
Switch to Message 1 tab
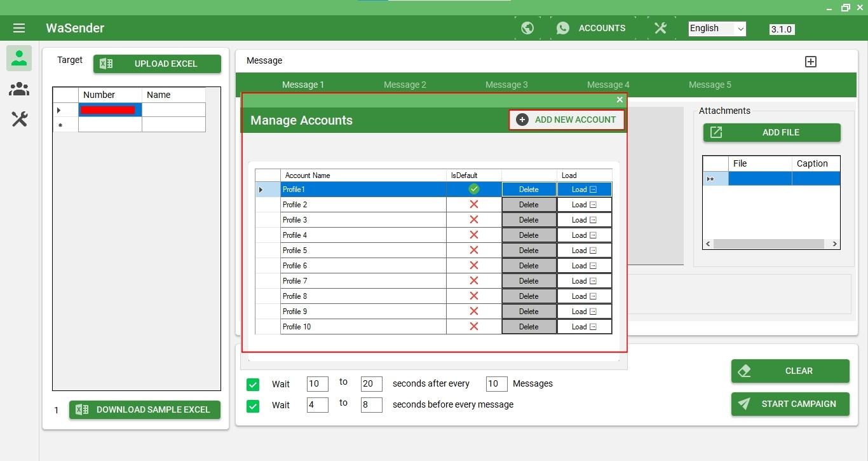click(x=303, y=85)
